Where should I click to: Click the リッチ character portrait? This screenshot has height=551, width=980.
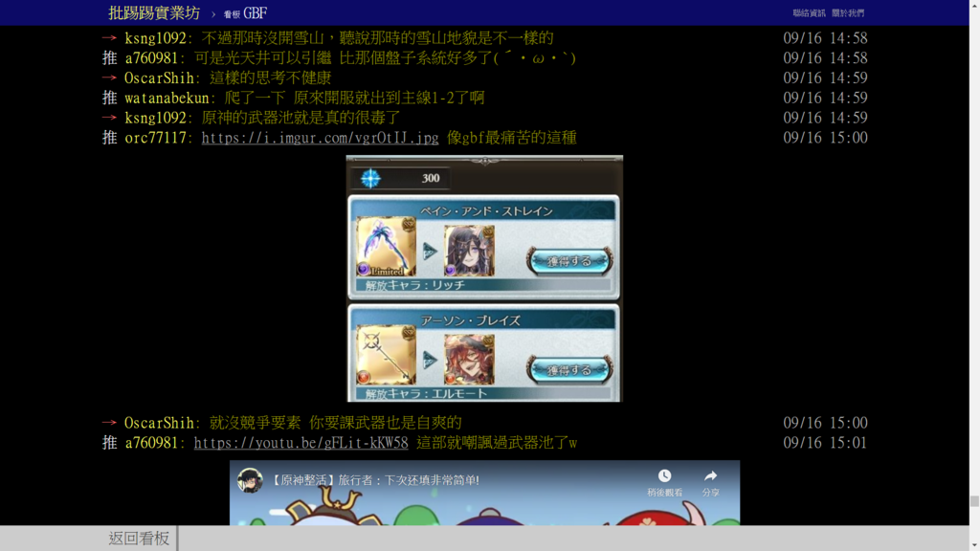469,251
